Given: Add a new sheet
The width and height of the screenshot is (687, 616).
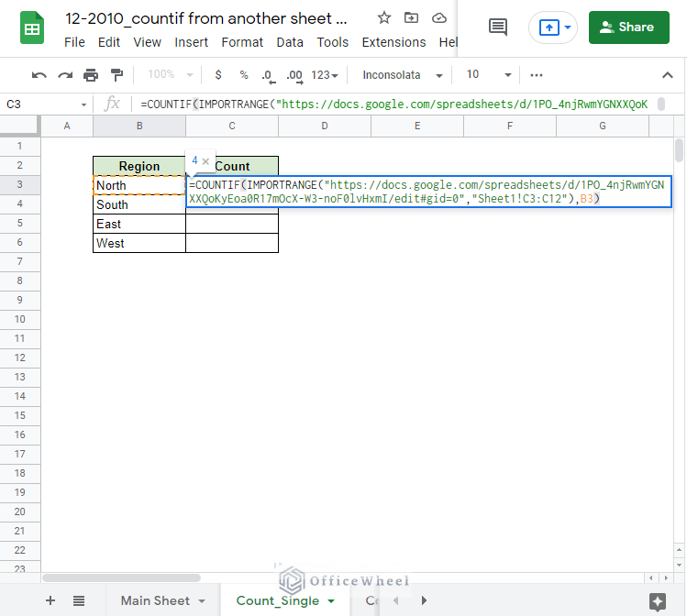Looking at the screenshot, I should tap(50, 600).
